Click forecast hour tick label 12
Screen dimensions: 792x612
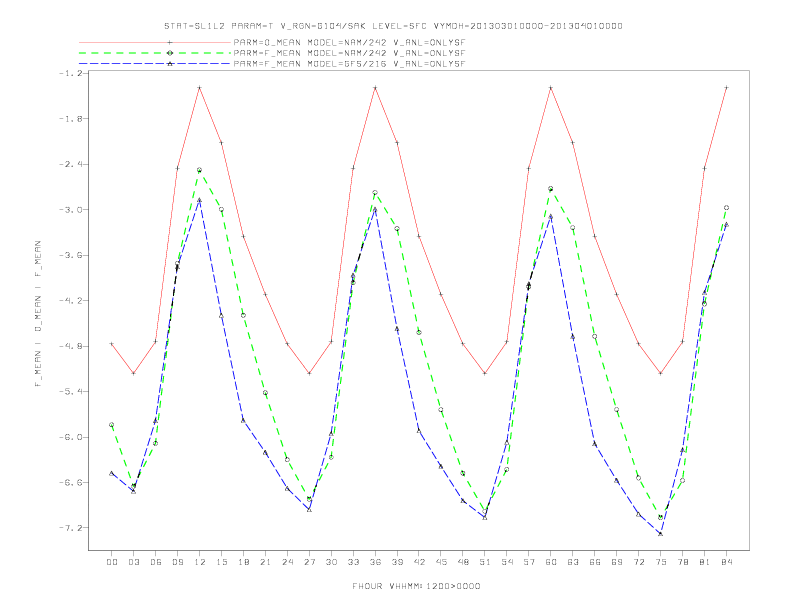[x=200, y=562]
